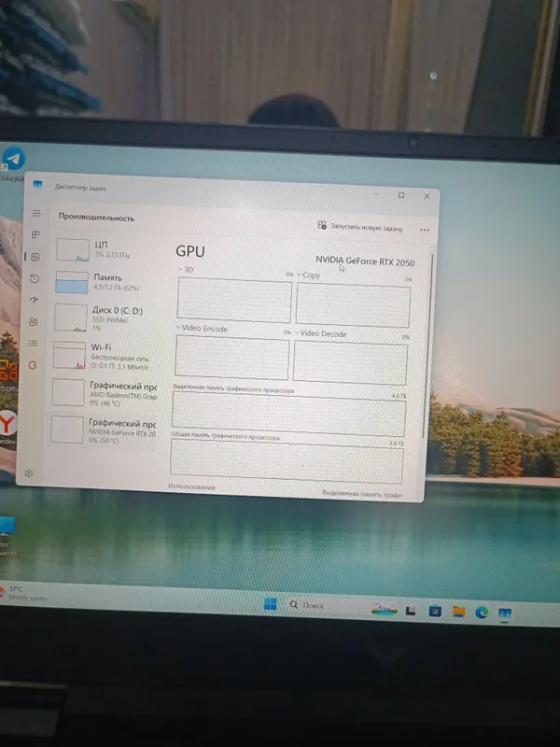This screenshot has height=747, width=560.
Task: Open Microsoft Edge from the taskbar
Action: 482,613
